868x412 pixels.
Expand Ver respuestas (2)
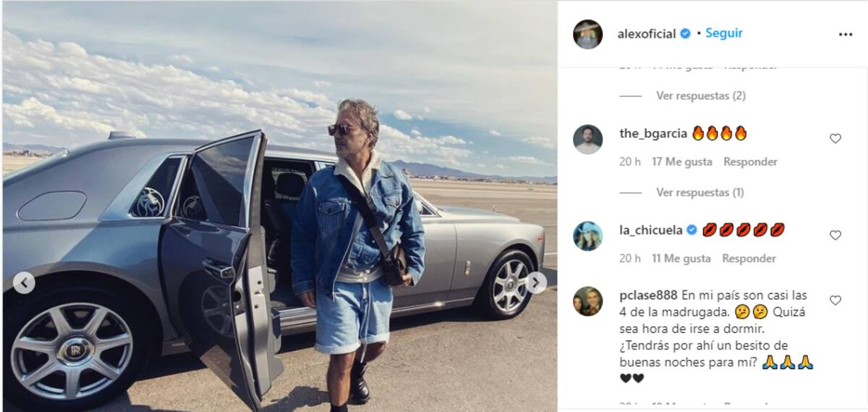click(700, 96)
